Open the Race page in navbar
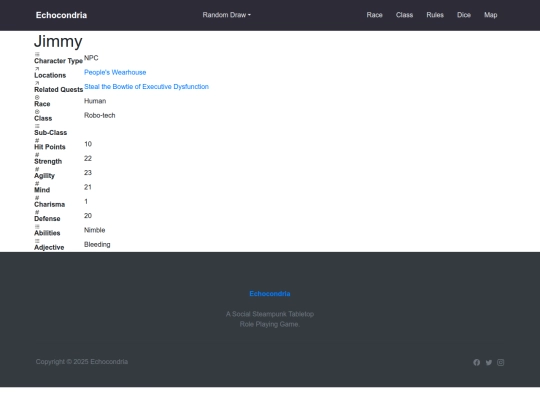 coord(374,15)
